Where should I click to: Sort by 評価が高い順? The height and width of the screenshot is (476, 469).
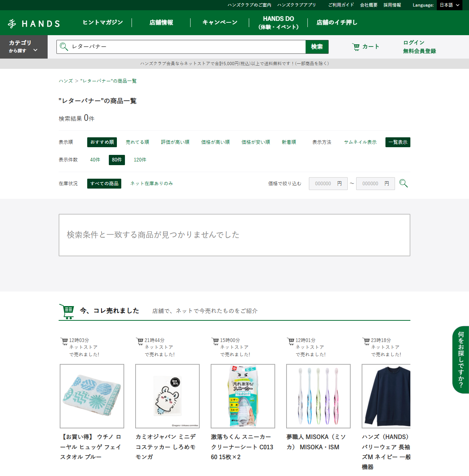click(x=175, y=142)
